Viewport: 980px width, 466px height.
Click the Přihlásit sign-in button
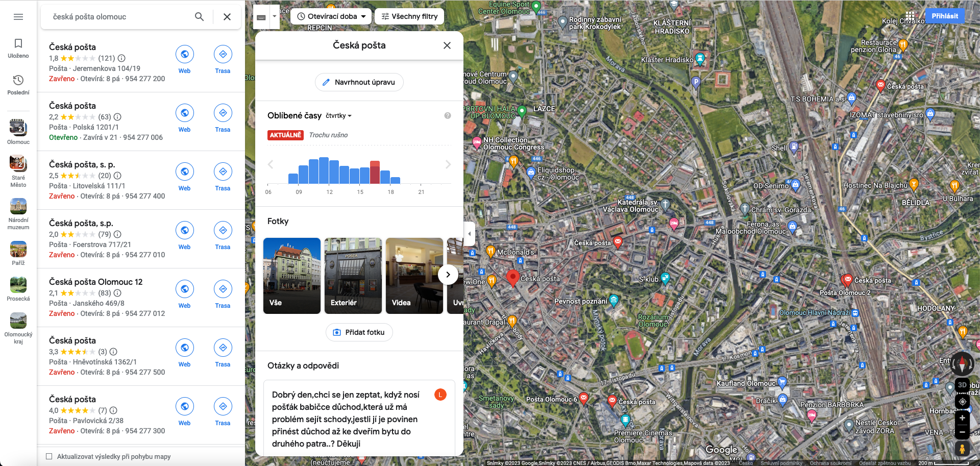pos(944,16)
